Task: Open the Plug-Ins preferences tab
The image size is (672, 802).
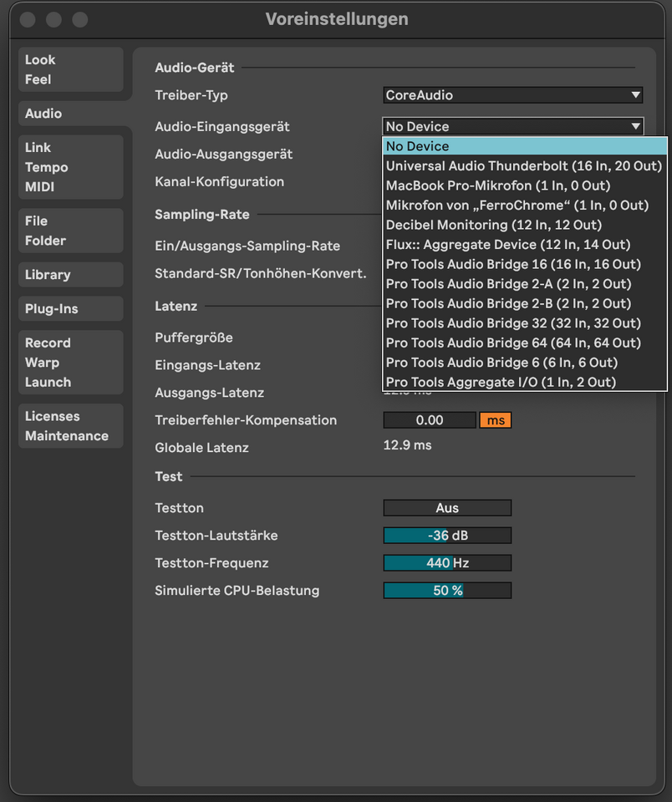Action: point(71,309)
